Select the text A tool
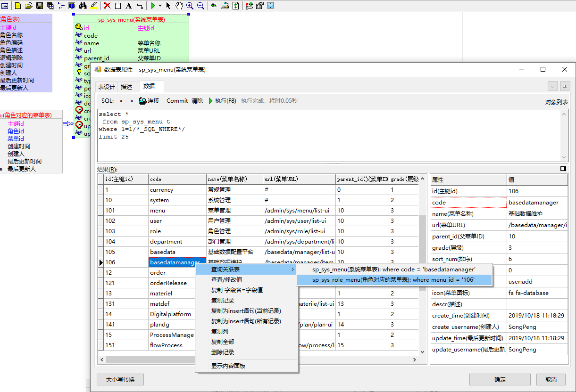576x392 pixels. coord(129,6)
